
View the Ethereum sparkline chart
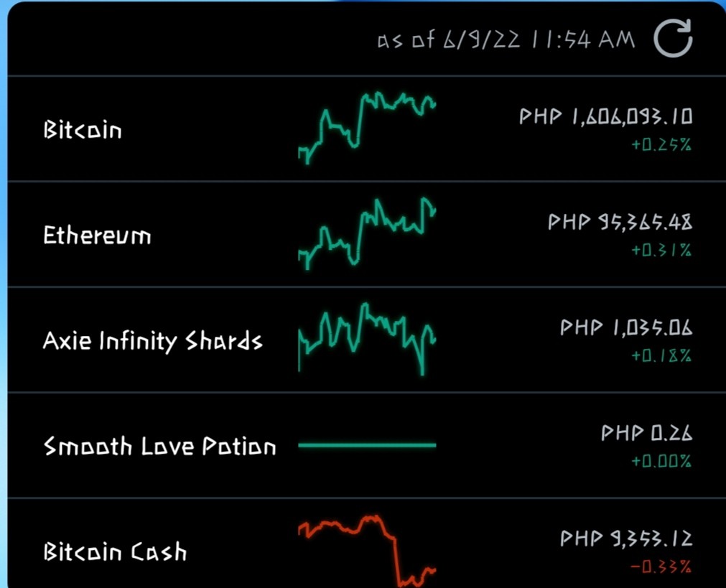(x=367, y=234)
